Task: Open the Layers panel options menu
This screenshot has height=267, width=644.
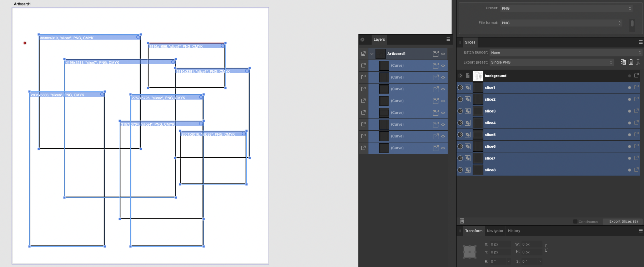Action: tap(448, 39)
